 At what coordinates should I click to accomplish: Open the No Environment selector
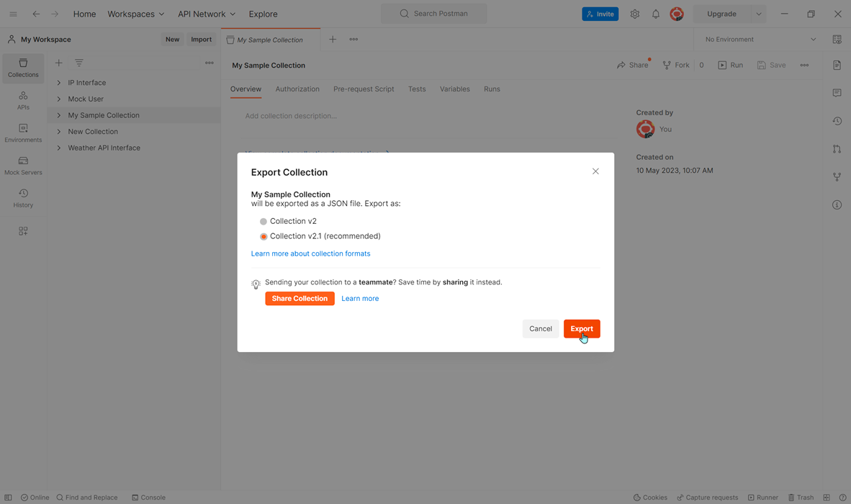click(760, 39)
